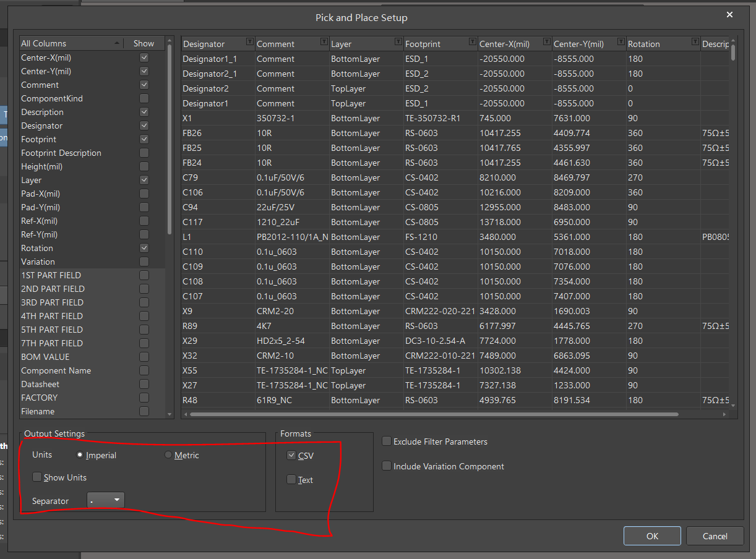The height and width of the screenshot is (559, 756).
Task: Select the Designator1_1 table cell
Action: coord(218,59)
